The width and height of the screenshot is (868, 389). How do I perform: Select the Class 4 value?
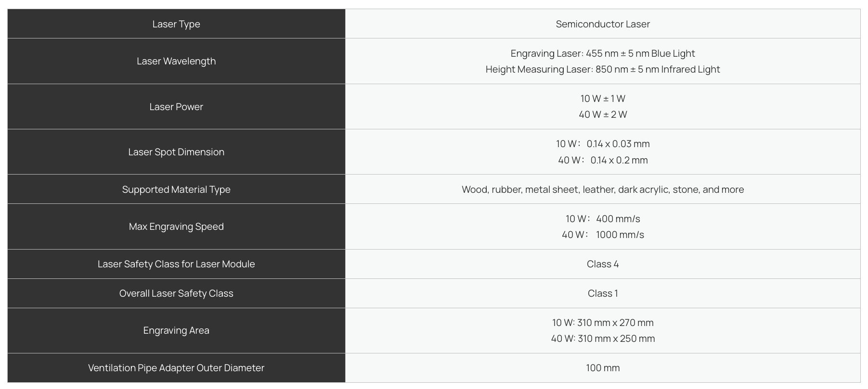(x=602, y=264)
